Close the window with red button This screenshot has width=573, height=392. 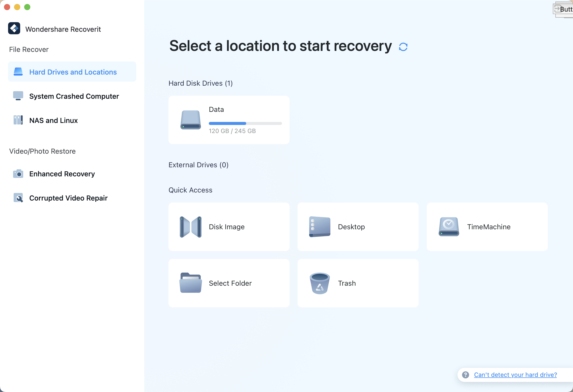[x=7, y=7]
